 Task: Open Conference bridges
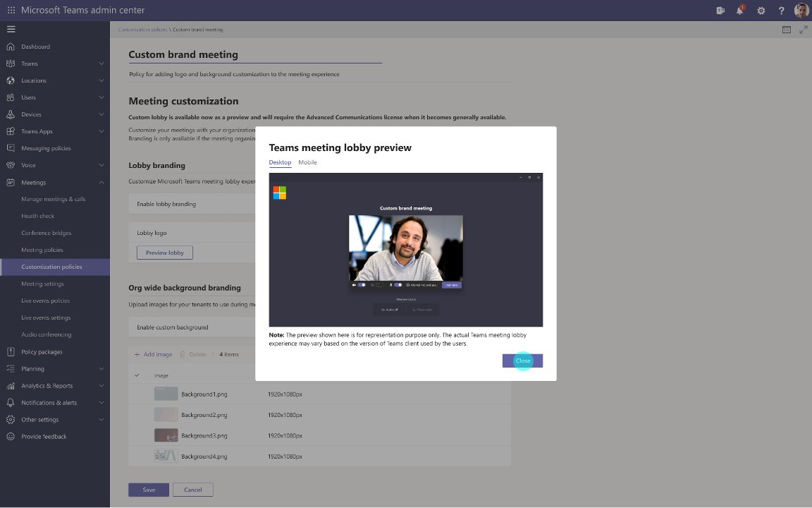coord(46,233)
